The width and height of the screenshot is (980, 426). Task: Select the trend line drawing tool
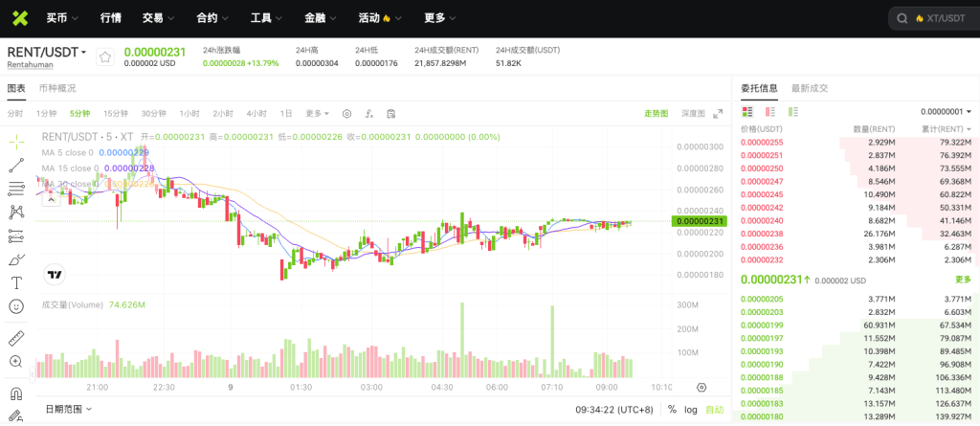(17, 166)
